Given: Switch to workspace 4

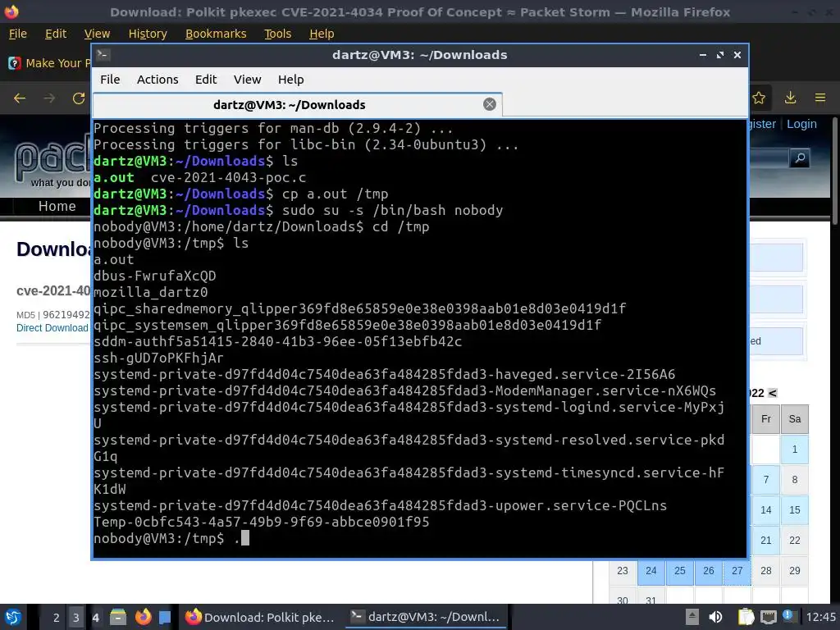Looking at the screenshot, I should (x=95, y=618).
